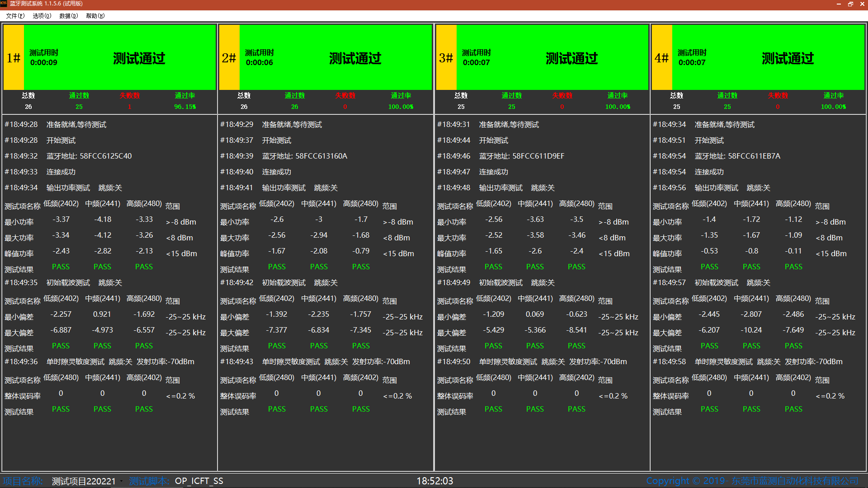Select Bluetooth address 58FCC611EB7A log line
Image resolution: width=868 pixels, height=488 pixels.
pos(717,156)
